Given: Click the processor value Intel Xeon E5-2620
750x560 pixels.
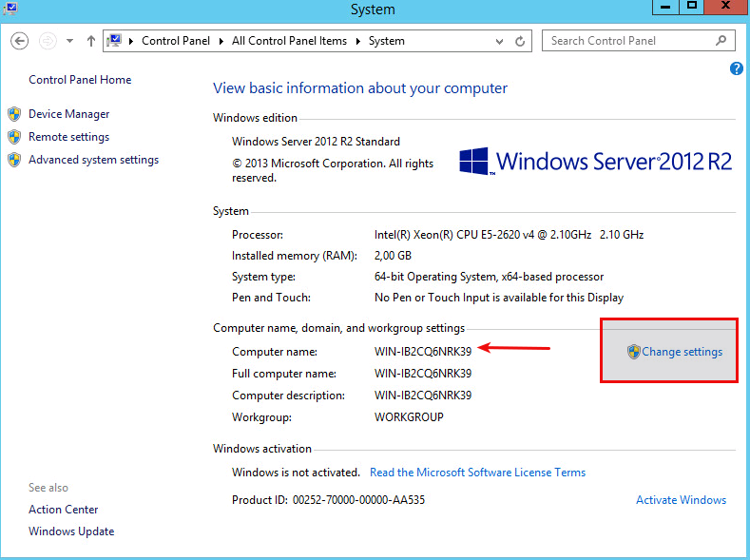Looking at the screenshot, I should click(x=509, y=235).
